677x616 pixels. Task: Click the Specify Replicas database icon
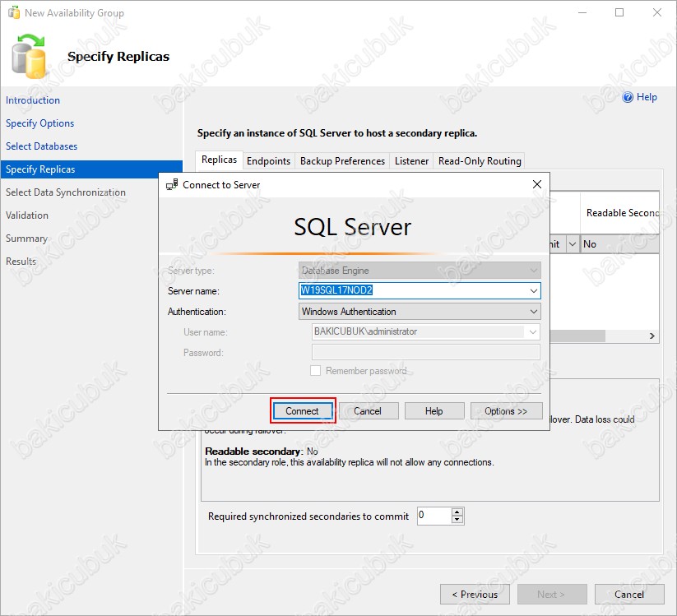[29, 57]
